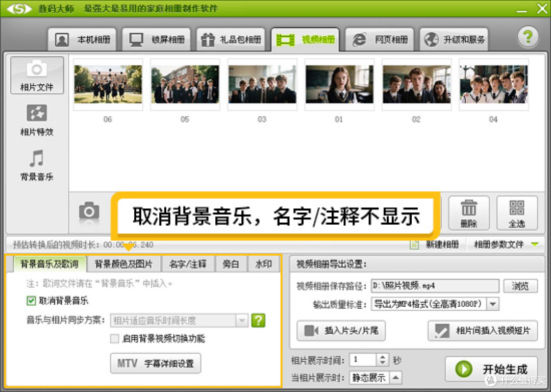Open 相片特效 in the sidebar
The height and width of the screenshot is (392, 551).
[x=37, y=120]
